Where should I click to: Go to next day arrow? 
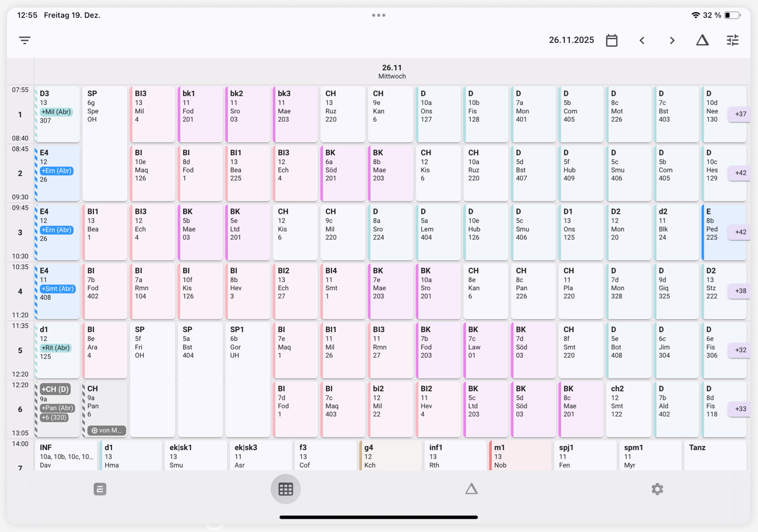click(x=672, y=40)
